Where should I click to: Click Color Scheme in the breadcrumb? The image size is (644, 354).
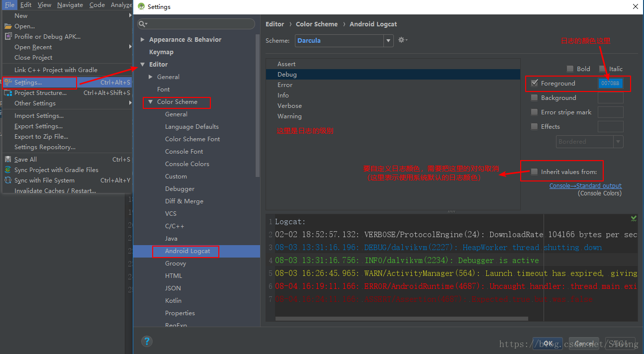click(317, 24)
